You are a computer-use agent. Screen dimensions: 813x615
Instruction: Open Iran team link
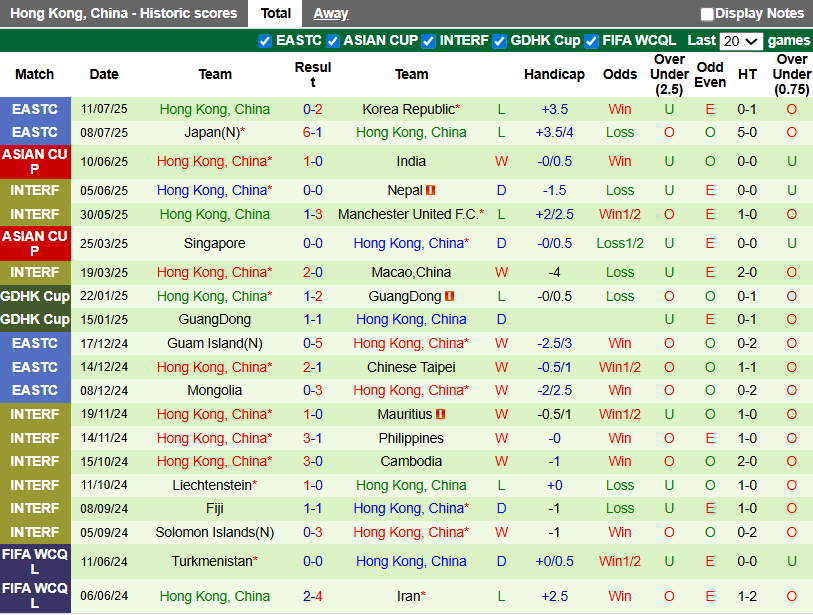411,596
